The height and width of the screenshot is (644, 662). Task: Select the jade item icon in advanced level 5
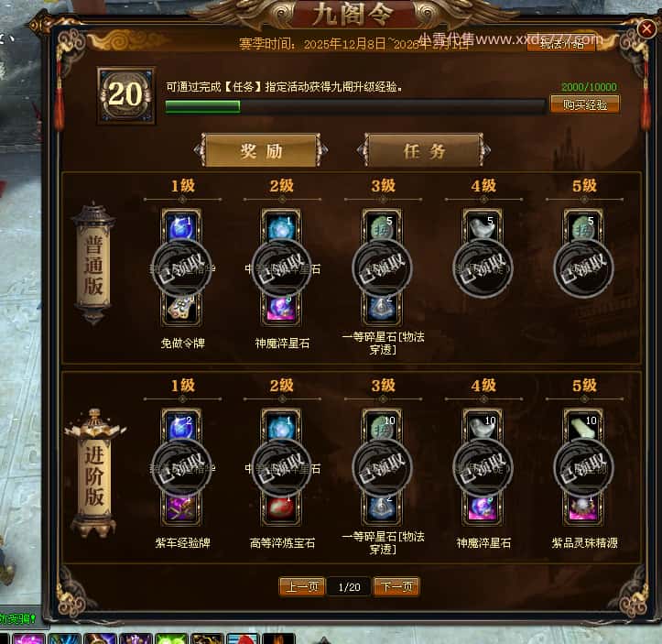click(x=583, y=427)
